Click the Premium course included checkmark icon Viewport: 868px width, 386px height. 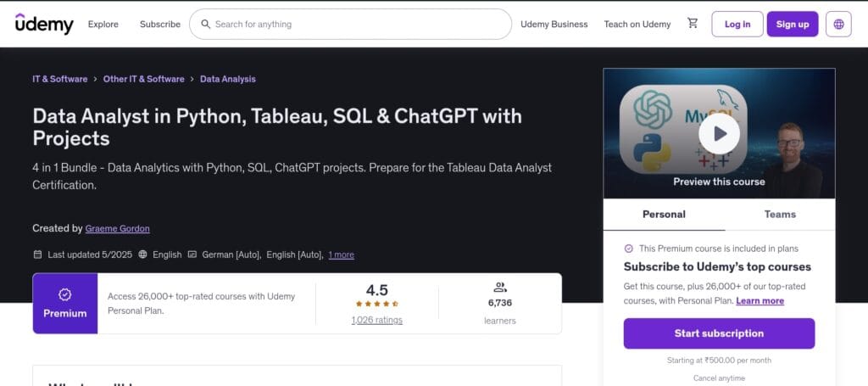[x=629, y=249]
